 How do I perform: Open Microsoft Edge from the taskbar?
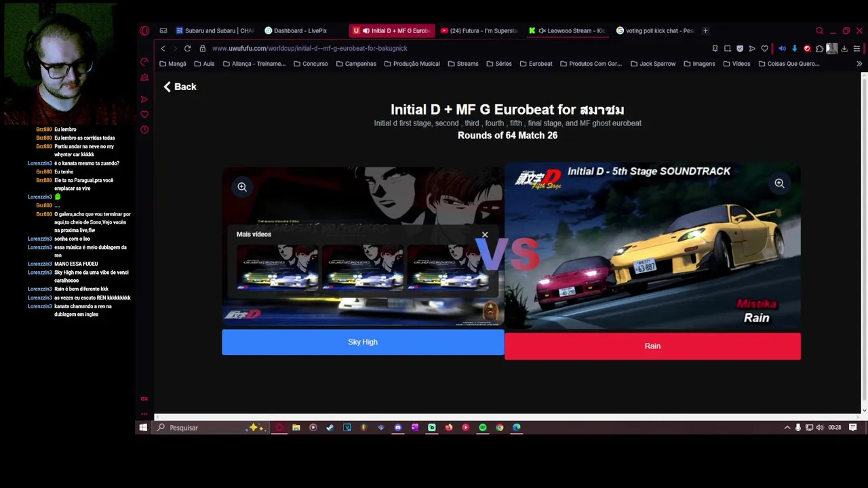pos(517,428)
